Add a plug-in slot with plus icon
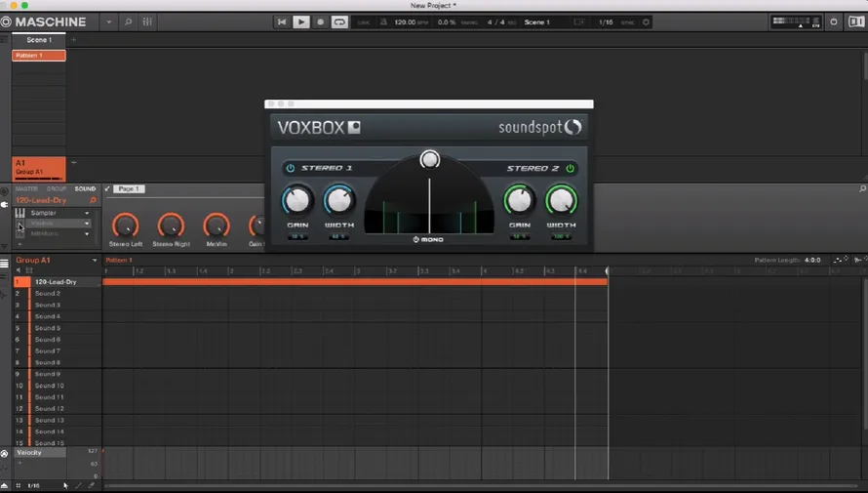Screen dimensions: 868x493 (x=20, y=244)
